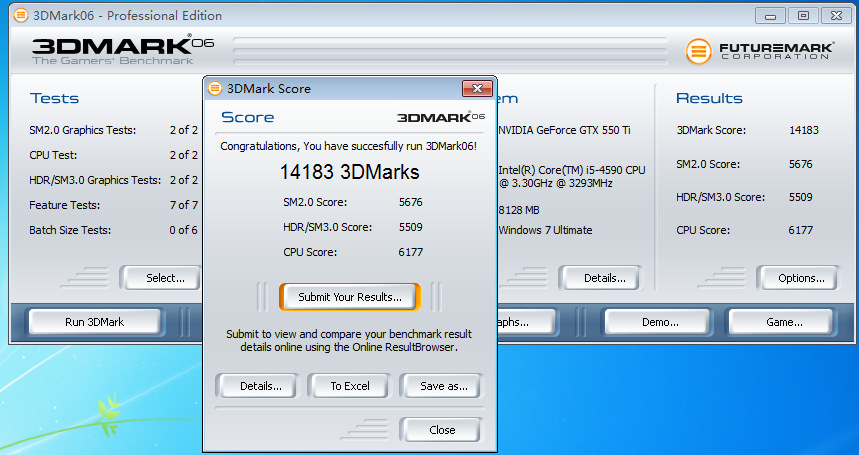The height and width of the screenshot is (455, 859).
Task: Click the 3DMark06 title bar app icon
Action: 21,15
